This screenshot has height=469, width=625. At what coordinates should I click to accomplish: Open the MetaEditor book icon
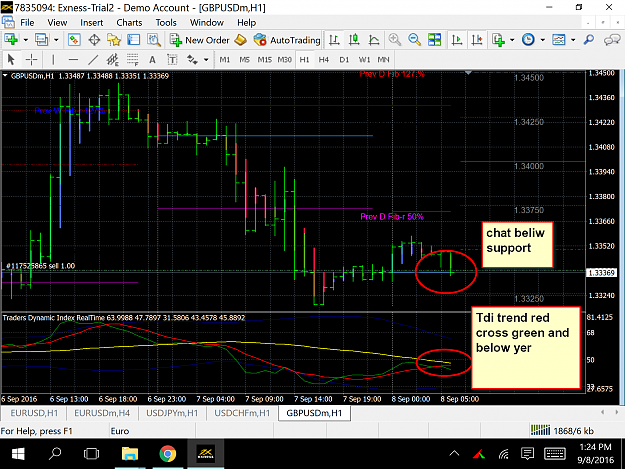240,39
